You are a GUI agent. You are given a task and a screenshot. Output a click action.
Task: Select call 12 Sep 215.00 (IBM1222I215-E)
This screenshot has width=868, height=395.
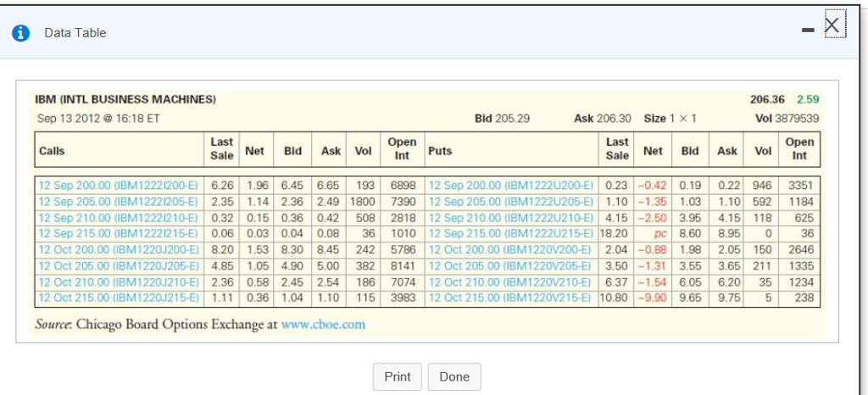point(119,233)
